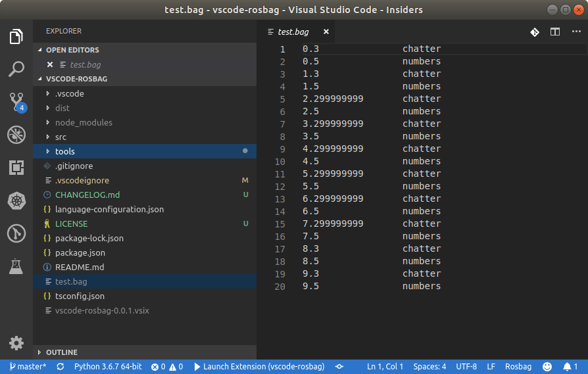Click the U status badge for LICENSE
Viewport: 588px width, 374px height.
[x=245, y=223]
